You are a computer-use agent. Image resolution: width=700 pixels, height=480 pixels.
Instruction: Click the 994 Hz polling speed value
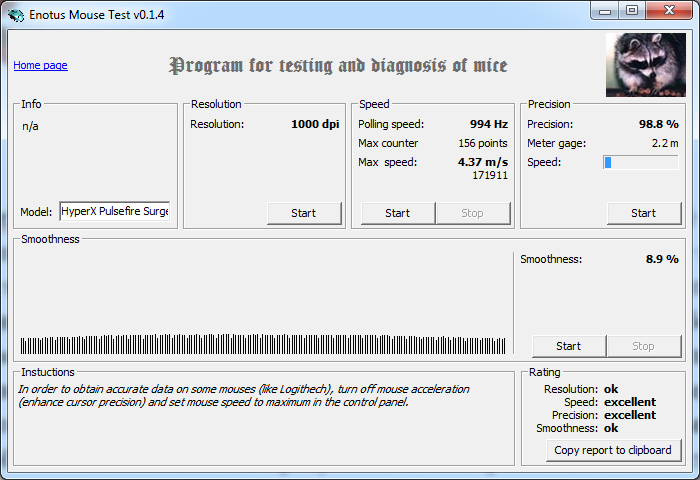pyautogui.click(x=489, y=124)
